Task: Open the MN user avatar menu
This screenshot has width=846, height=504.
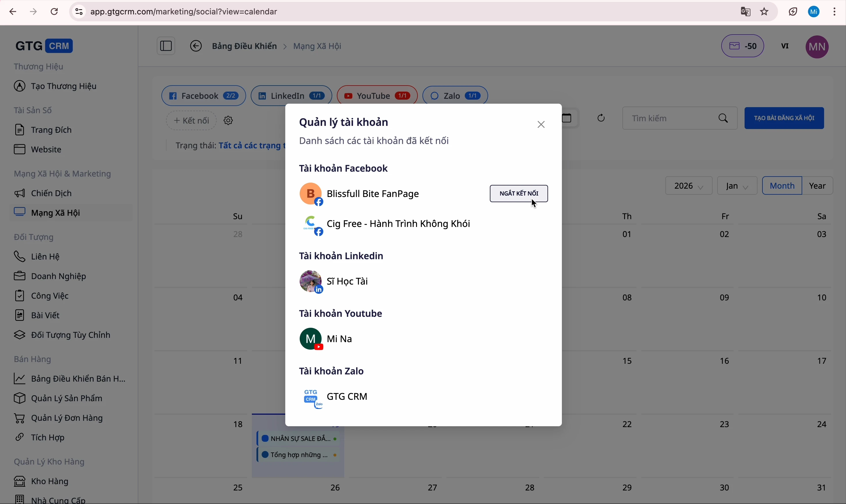Action: 818,47
